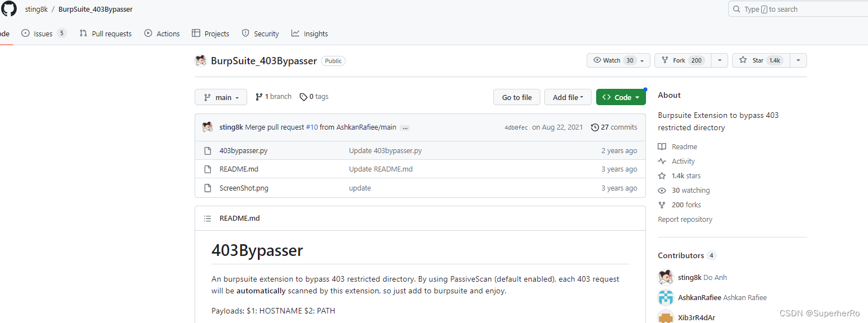The height and width of the screenshot is (323, 868).
Task: Open pull request #10 link
Action: 312,127
